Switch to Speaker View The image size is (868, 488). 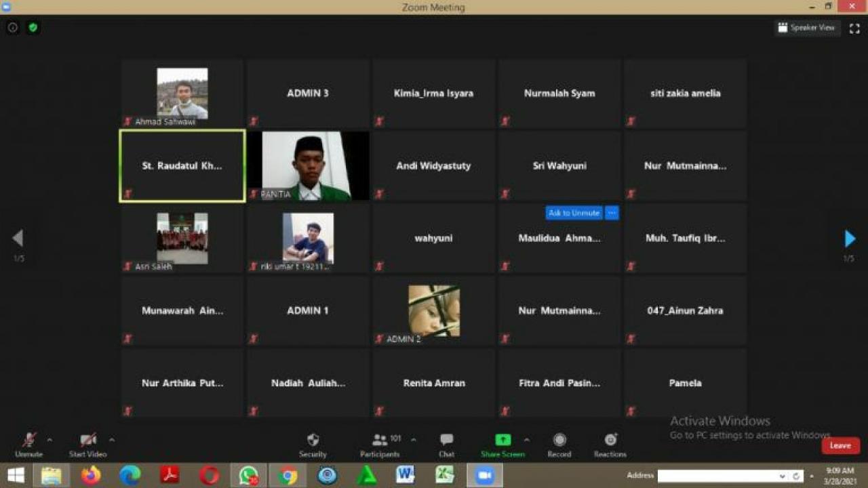tap(806, 28)
